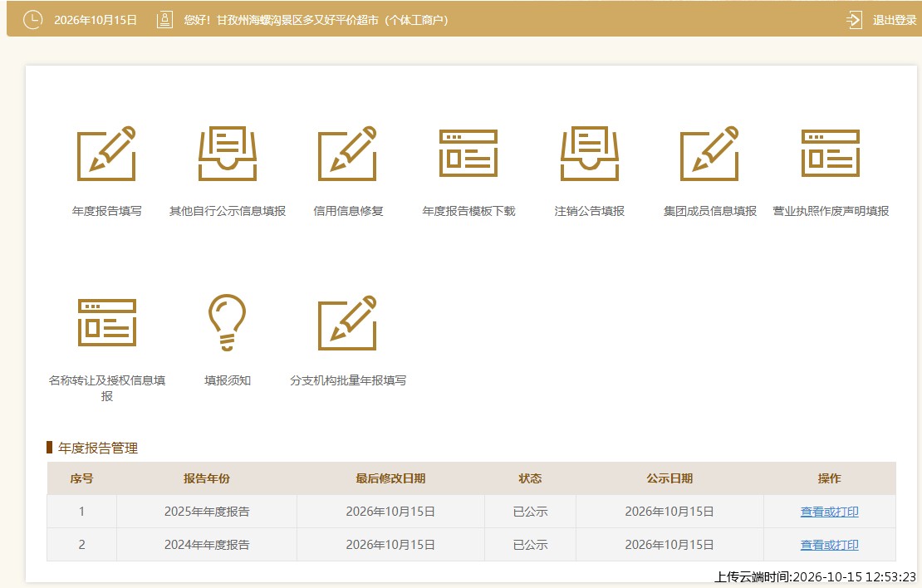
Task: View or print the 2025年年度报告
Action: [x=829, y=512]
